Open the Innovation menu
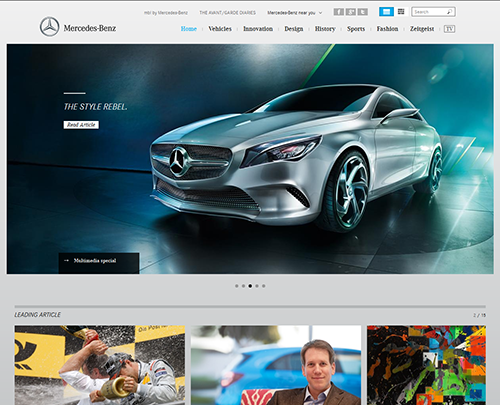This screenshot has height=405, width=500. pyautogui.click(x=258, y=29)
